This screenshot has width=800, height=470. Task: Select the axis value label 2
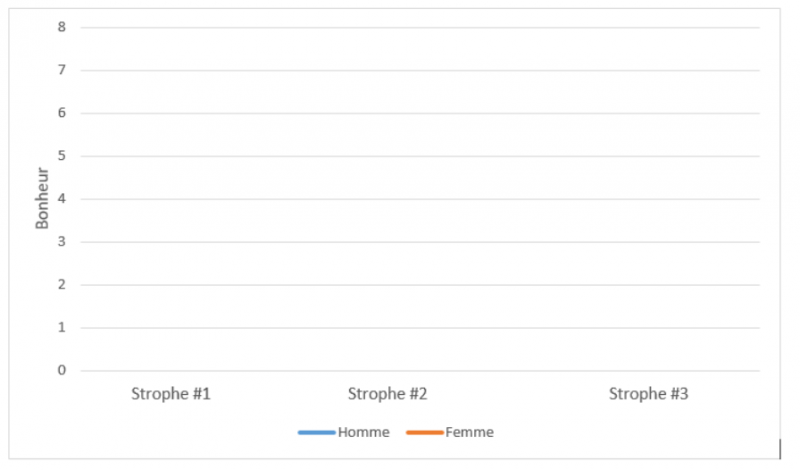pyautogui.click(x=62, y=285)
